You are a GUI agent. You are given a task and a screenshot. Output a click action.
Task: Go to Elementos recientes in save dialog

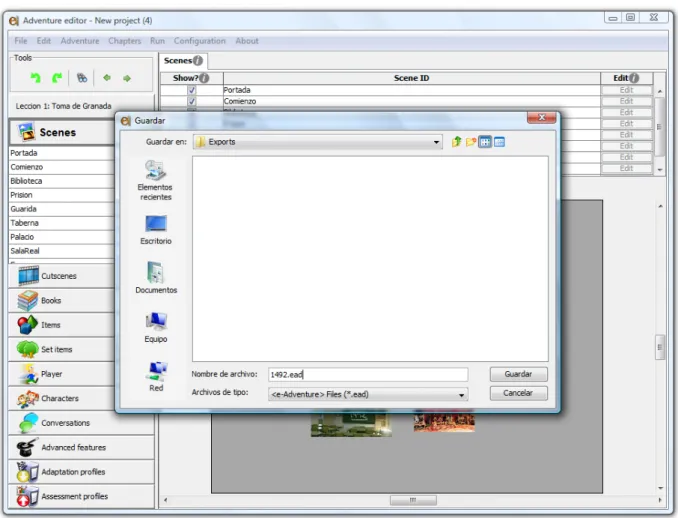[155, 180]
